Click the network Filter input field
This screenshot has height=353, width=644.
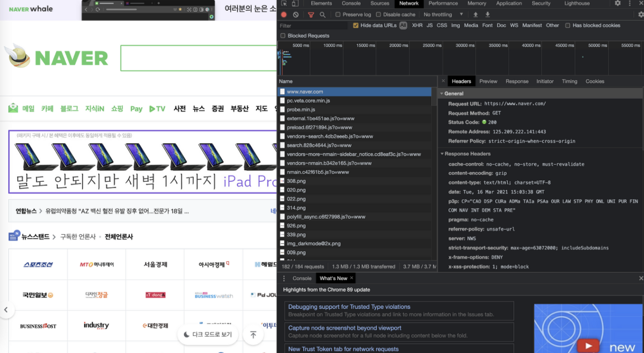pyautogui.click(x=313, y=25)
